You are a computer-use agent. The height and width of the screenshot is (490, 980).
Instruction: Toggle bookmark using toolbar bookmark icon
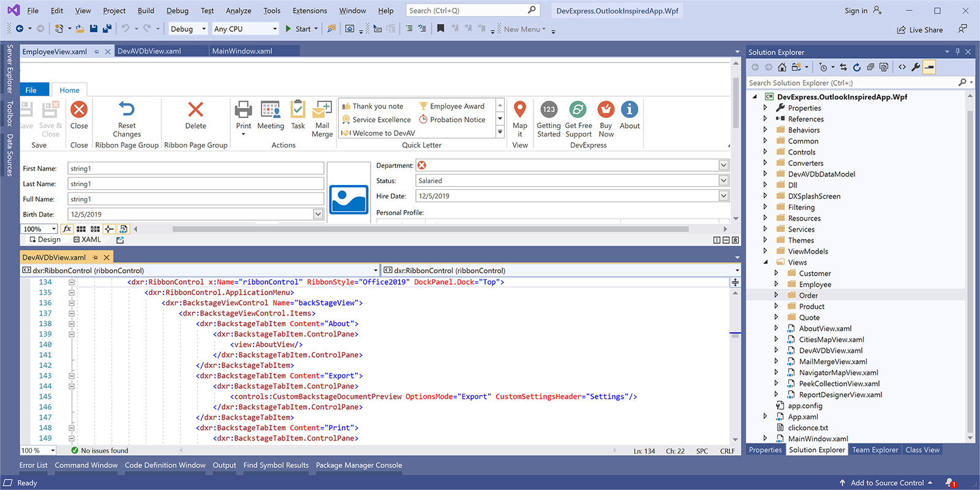(440, 29)
